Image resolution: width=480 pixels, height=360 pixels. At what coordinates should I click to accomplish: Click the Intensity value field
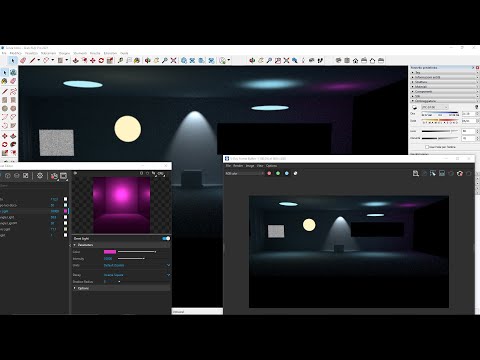tap(109, 259)
